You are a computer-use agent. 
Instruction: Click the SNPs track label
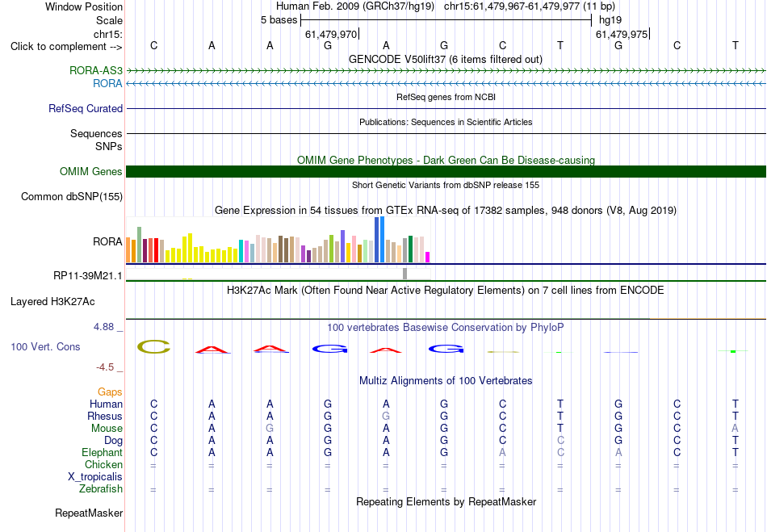tap(109, 146)
